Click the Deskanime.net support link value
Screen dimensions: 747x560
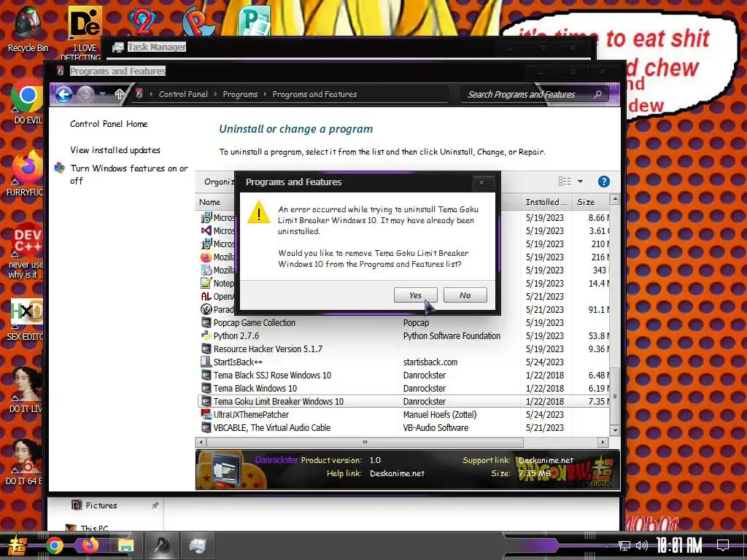click(546, 461)
